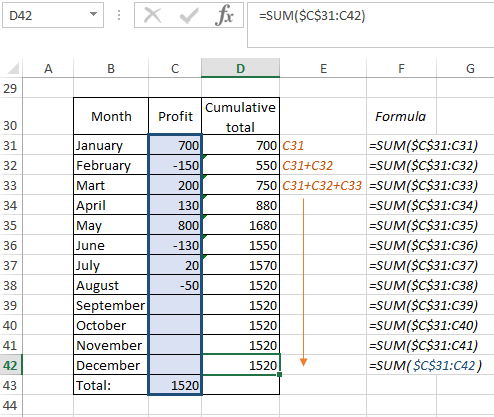Viewport: 494px width, 417px height.
Task: Select column E header
Action: [x=323, y=68]
